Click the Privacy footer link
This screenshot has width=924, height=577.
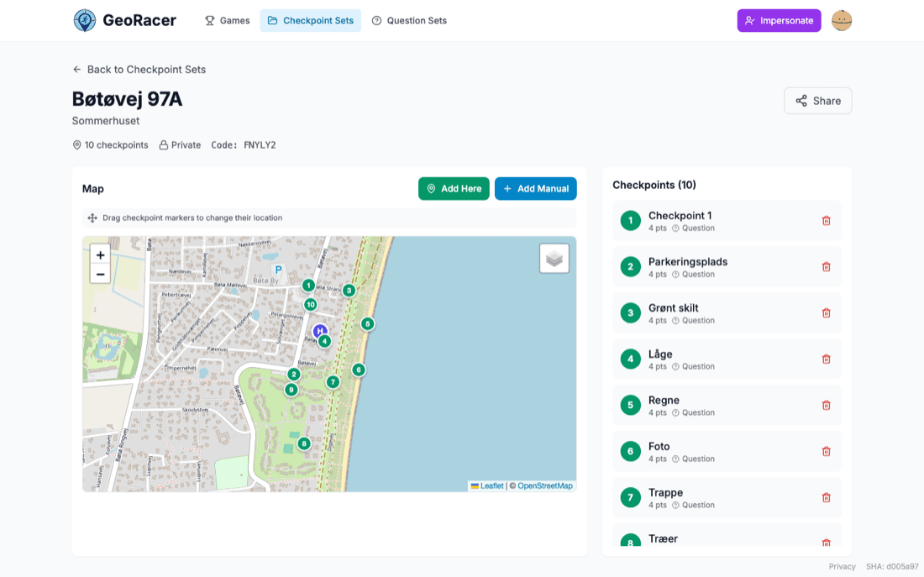click(842, 566)
